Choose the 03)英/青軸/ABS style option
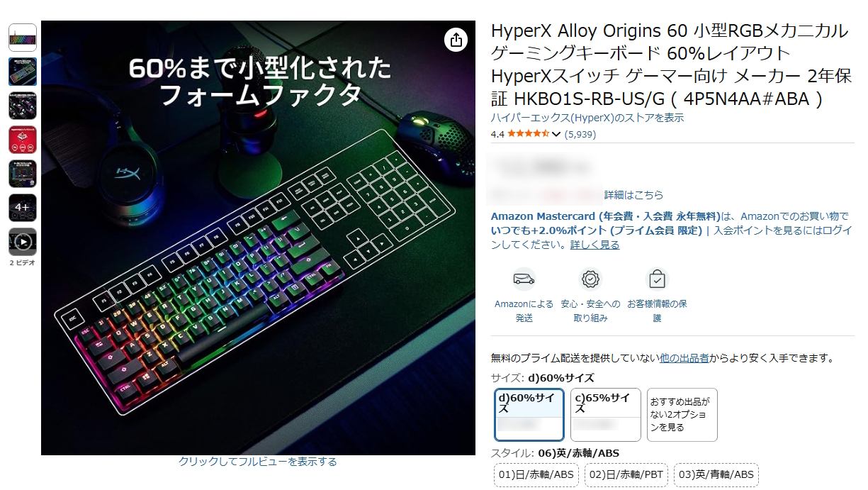 716,474
